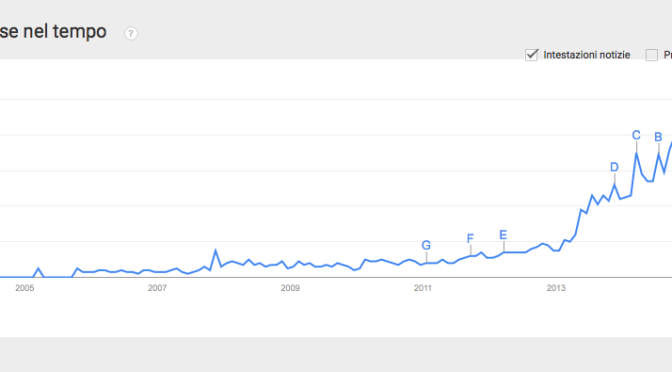Image resolution: width=672 pixels, height=372 pixels.
Task: Select news headline marker D
Action: coord(614,167)
